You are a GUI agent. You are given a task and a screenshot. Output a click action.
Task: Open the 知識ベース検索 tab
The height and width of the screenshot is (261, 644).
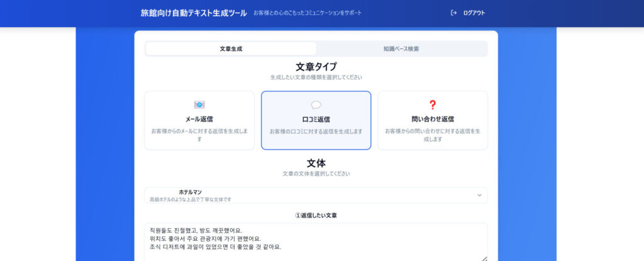pos(401,48)
